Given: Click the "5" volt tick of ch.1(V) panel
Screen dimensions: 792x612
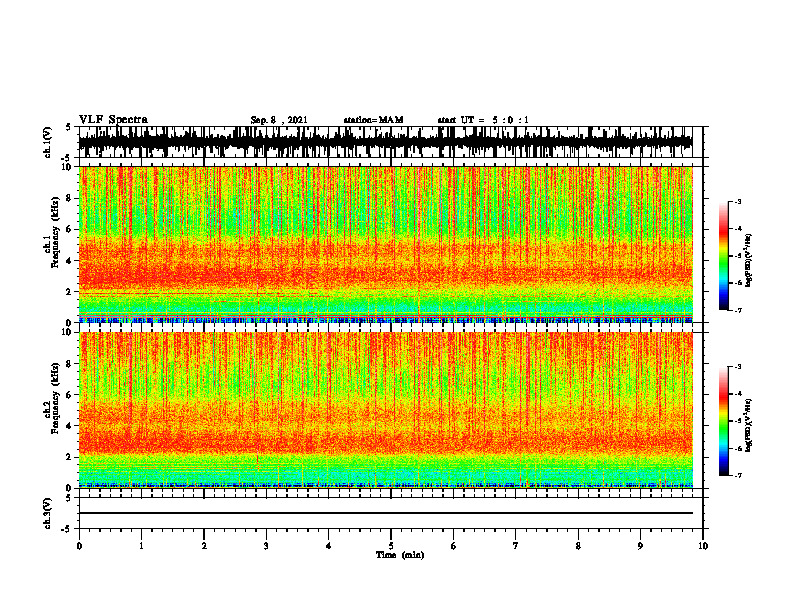Looking at the screenshot, I should 70,128.
